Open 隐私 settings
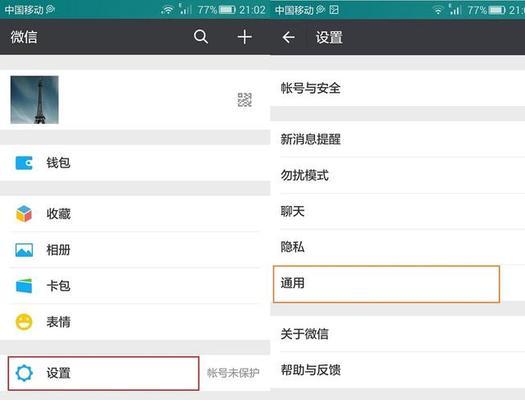Image resolution: width=525 pixels, height=400 pixels. (x=397, y=247)
